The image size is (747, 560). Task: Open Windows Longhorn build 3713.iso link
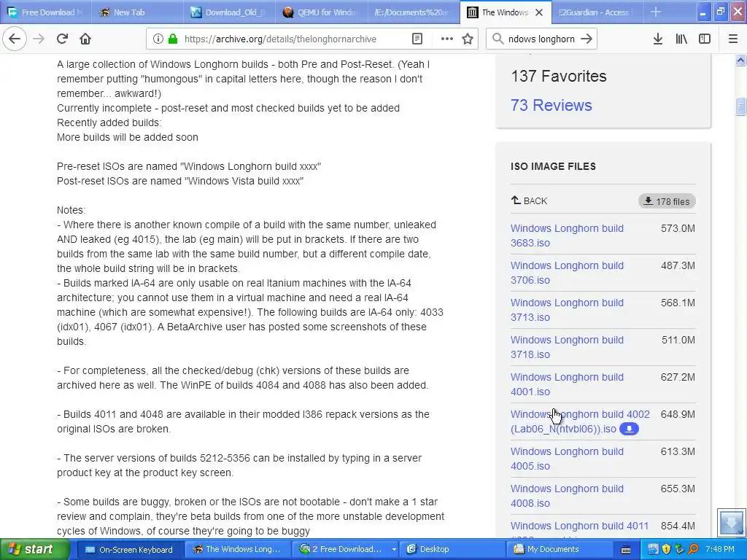coord(567,310)
